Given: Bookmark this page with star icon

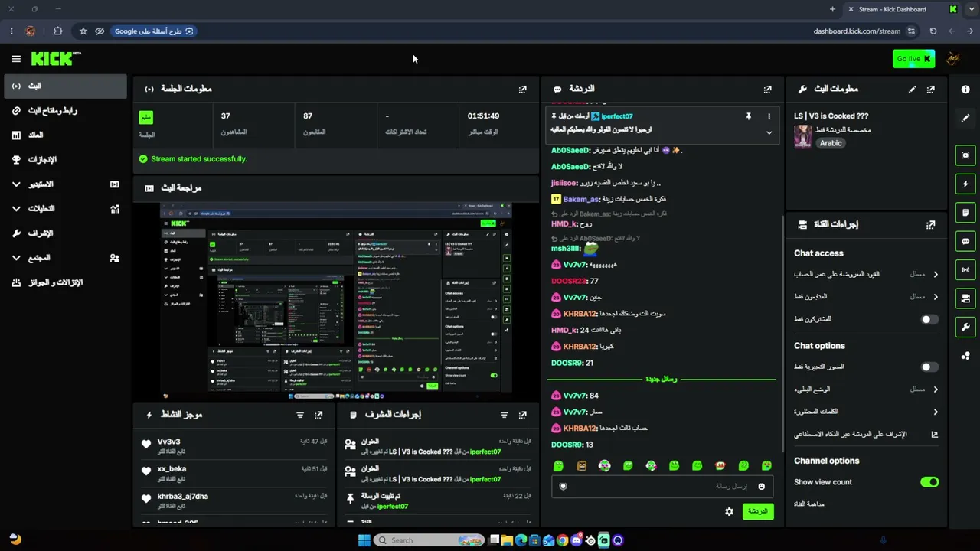Looking at the screenshot, I should [x=83, y=31].
